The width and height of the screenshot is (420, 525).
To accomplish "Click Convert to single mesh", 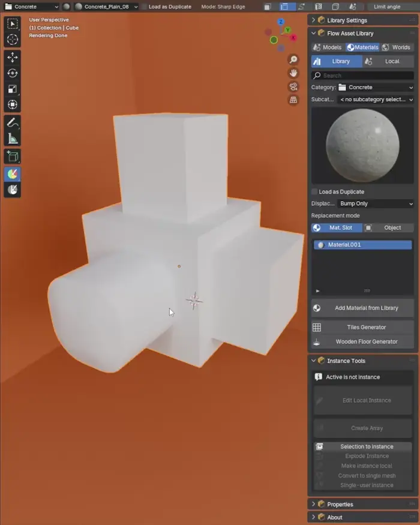I will click(363, 475).
